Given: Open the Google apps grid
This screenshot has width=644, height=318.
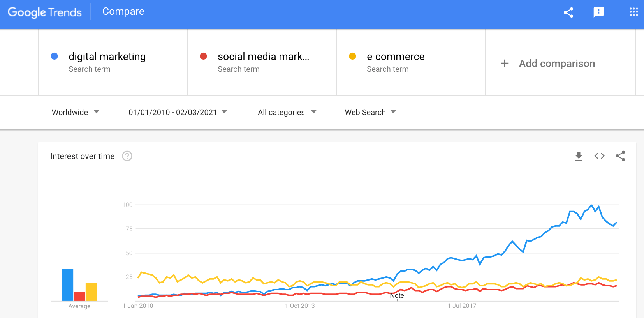Looking at the screenshot, I should tap(633, 12).
